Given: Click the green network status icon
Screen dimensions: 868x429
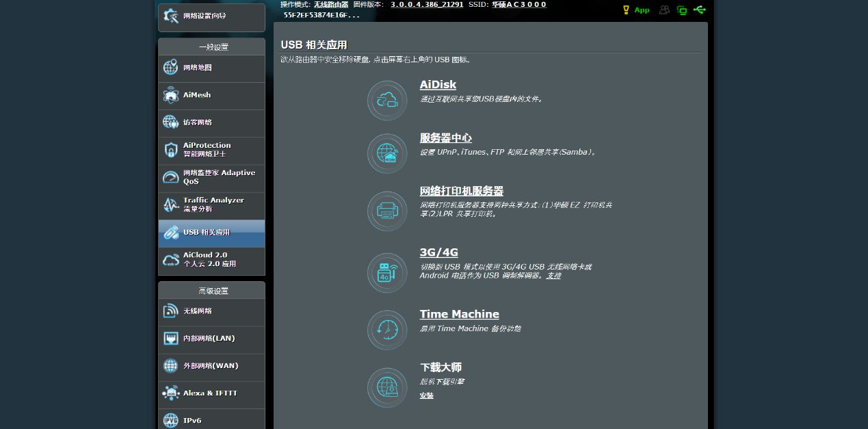Looking at the screenshot, I should point(682,10).
